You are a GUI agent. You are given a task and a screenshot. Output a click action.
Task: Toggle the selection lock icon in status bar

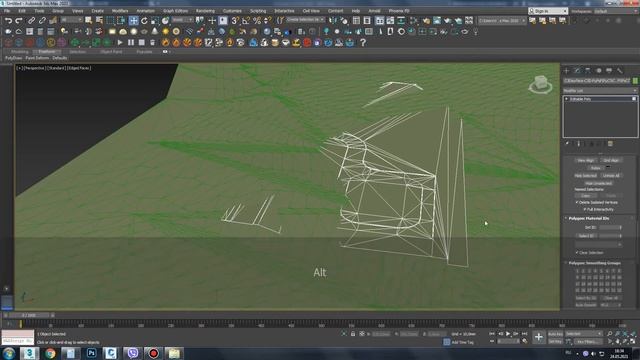tap(353, 334)
